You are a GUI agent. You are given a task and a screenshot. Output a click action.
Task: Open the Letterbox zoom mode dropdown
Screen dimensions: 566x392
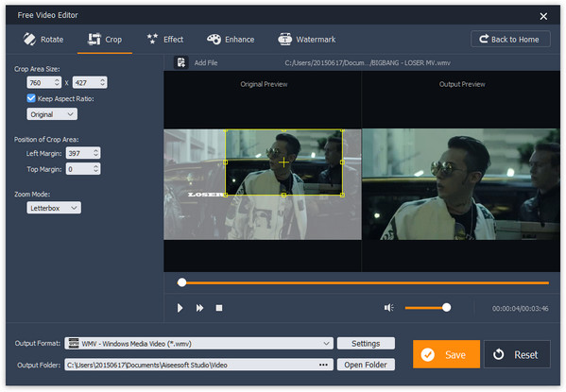tap(54, 208)
